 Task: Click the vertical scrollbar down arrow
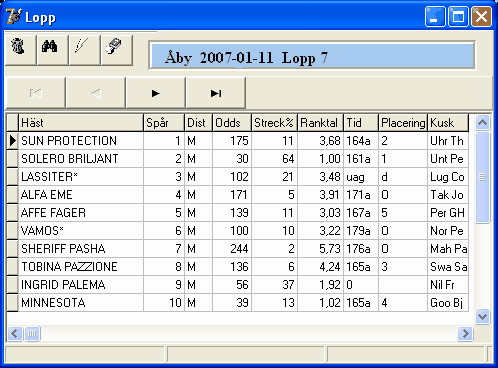click(x=482, y=316)
